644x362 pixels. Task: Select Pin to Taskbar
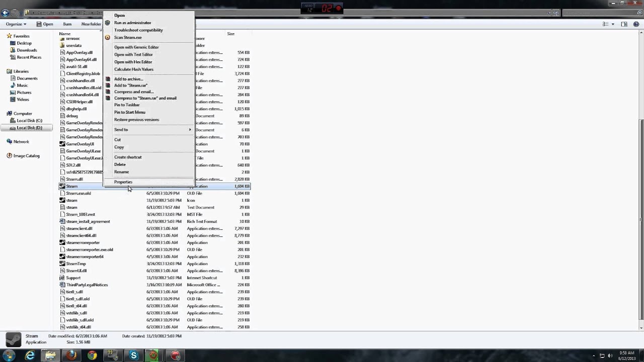[127, 105]
